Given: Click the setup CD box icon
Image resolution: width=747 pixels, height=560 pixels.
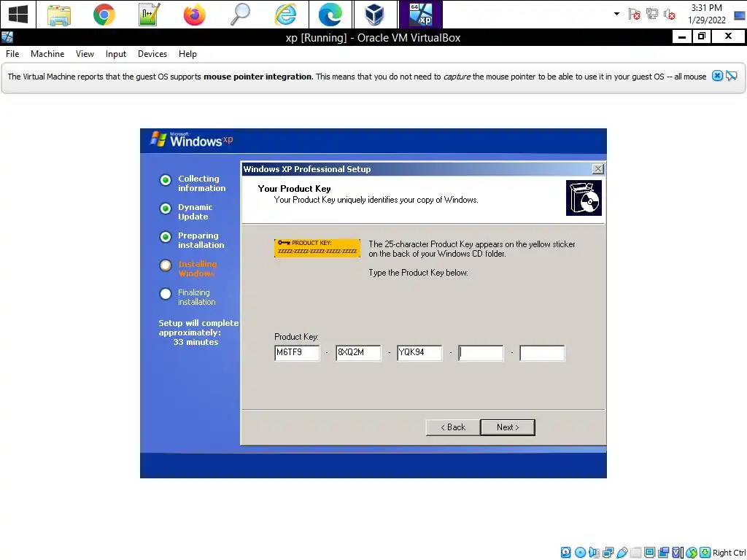Looking at the screenshot, I should click(x=584, y=198).
